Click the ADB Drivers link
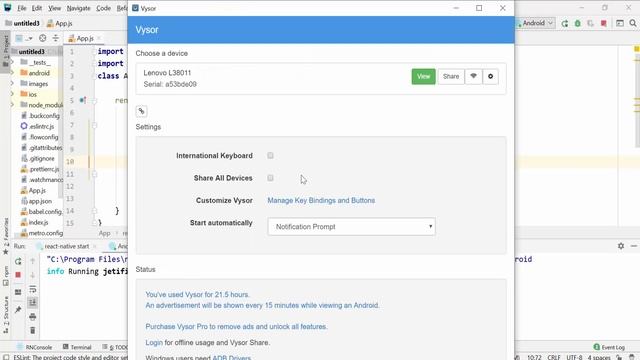640x360 pixels. [x=231, y=358]
